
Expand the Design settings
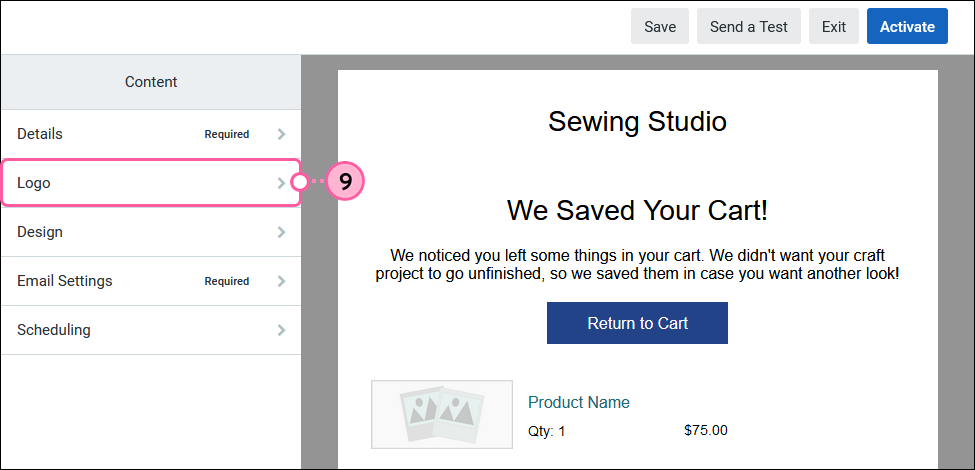150,232
